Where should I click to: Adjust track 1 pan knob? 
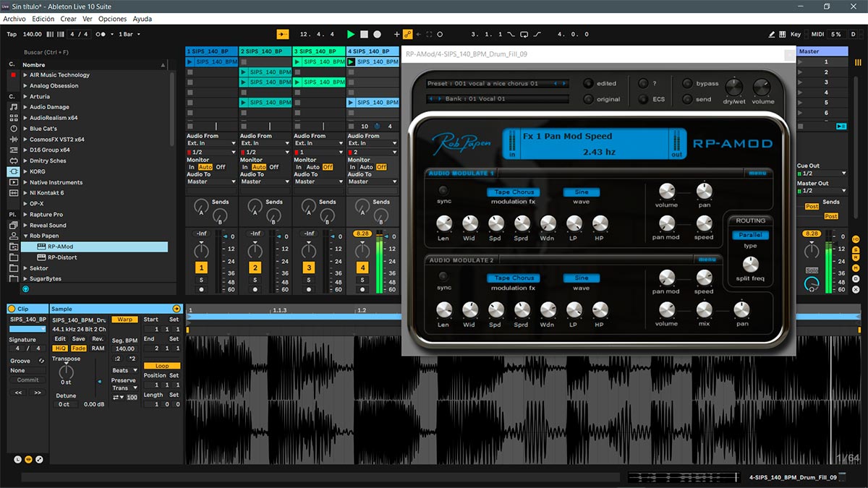[x=202, y=250]
